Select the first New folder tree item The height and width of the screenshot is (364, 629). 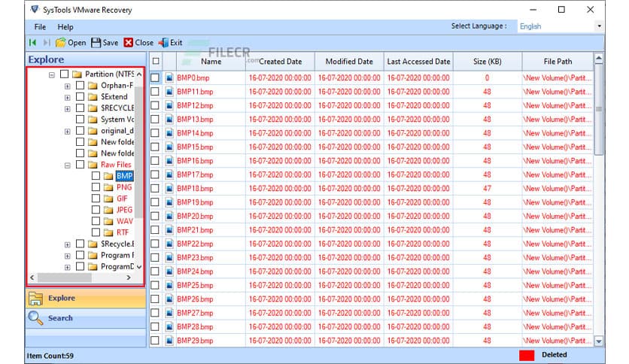pyautogui.click(x=117, y=142)
